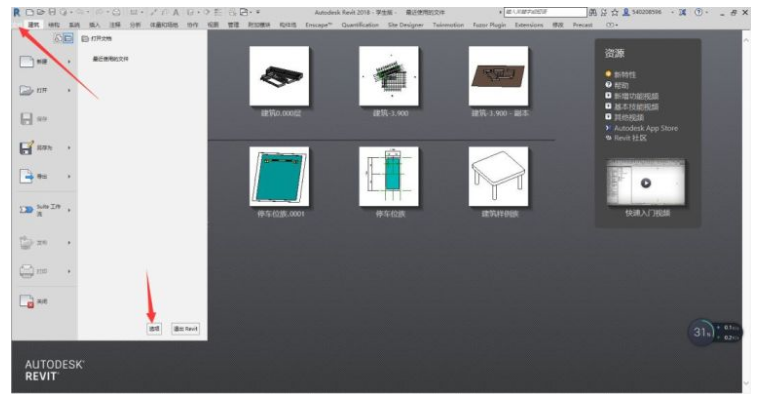764x400 pixels.
Task: Click the Exit Revit (退出 Revit) button
Action: click(185, 329)
